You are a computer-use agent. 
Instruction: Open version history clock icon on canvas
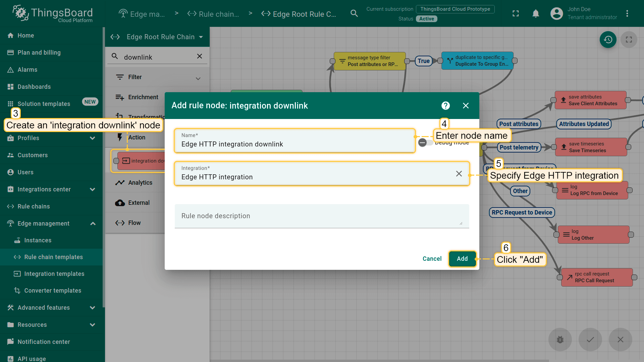coord(608,40)
